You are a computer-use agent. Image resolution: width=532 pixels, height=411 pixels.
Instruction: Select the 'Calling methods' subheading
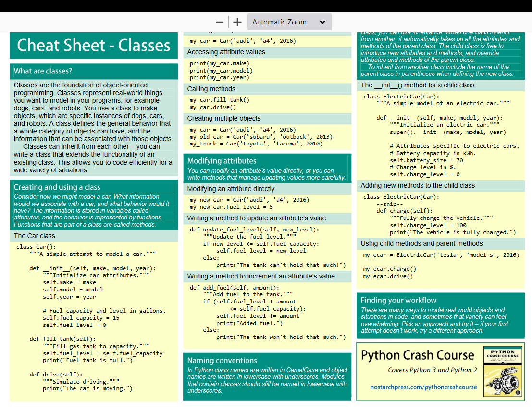tap(211, 89)
